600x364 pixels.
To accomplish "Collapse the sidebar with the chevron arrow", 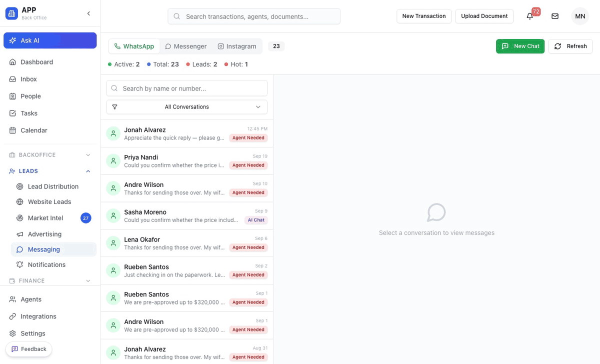I will pyautogui.click(x=88, y=13).
